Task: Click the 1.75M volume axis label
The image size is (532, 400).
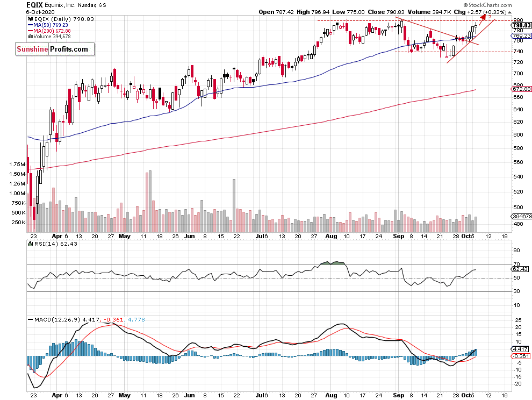Action: click(x=17, y=165)
